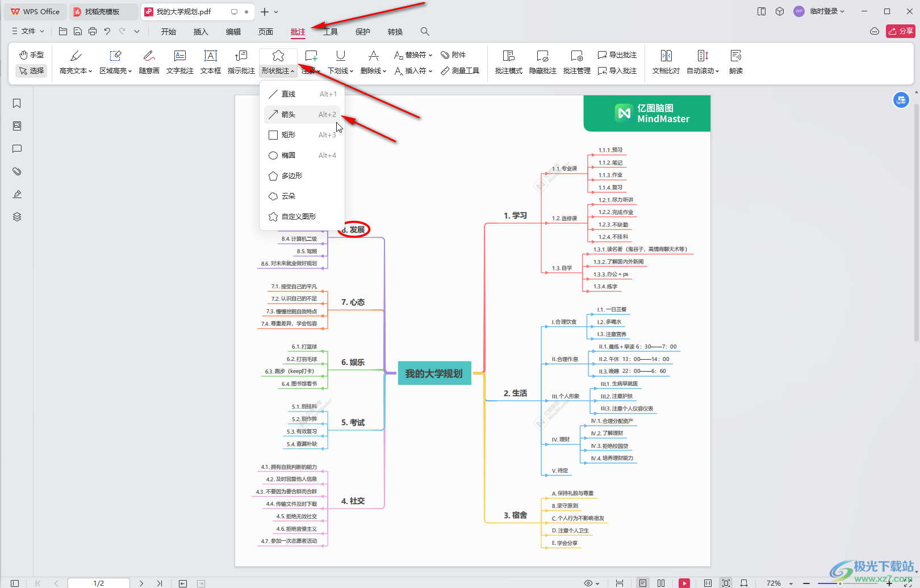Select 多边形 polygon from shape menu
The image size is (920, 588).
(302, 175)
